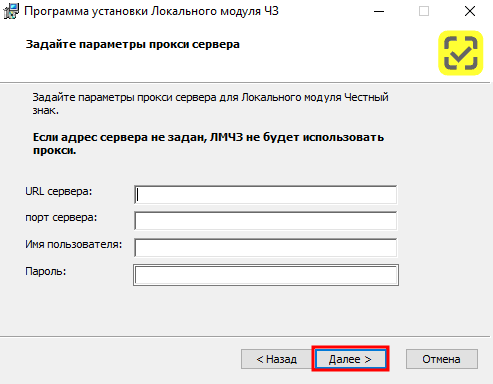493x384 pixels.
Task: Proceed with the Далее > button
Action: coord(350,359)
